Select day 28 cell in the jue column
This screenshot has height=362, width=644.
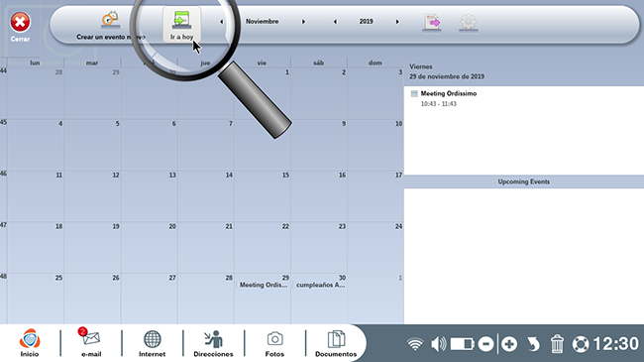tap(206, 299)
